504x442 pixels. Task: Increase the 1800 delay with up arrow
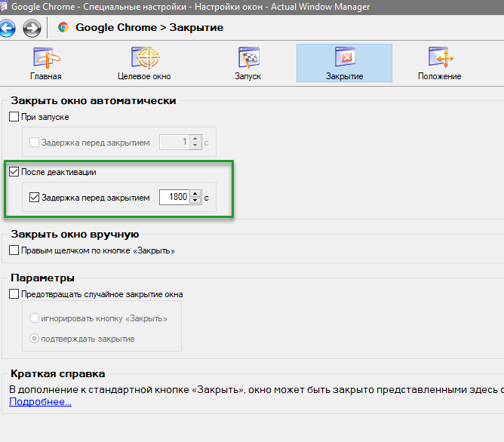[195, 194]
